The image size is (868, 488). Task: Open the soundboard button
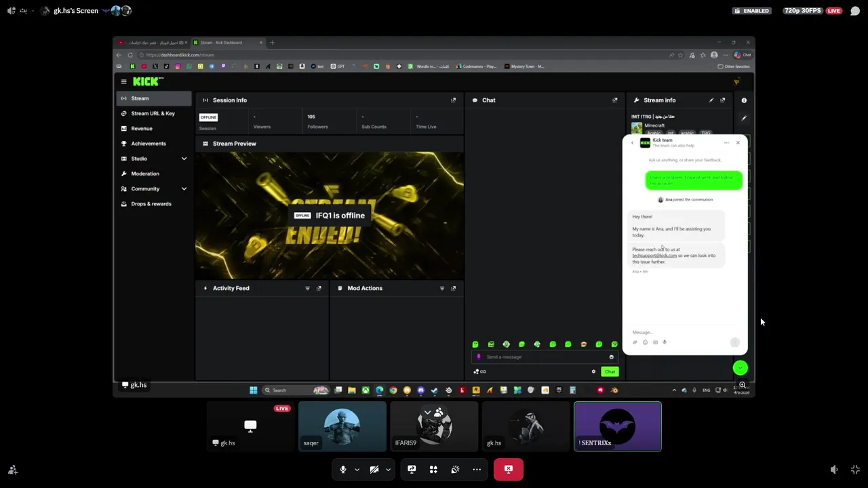pyautogui.click(x=455, y=469)
